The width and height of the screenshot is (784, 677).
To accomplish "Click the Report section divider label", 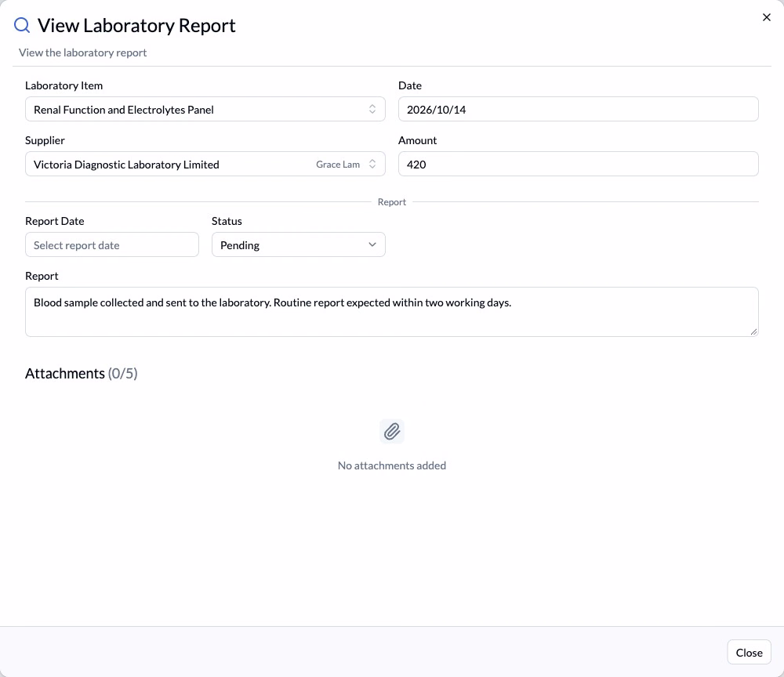I will (392, 202).
